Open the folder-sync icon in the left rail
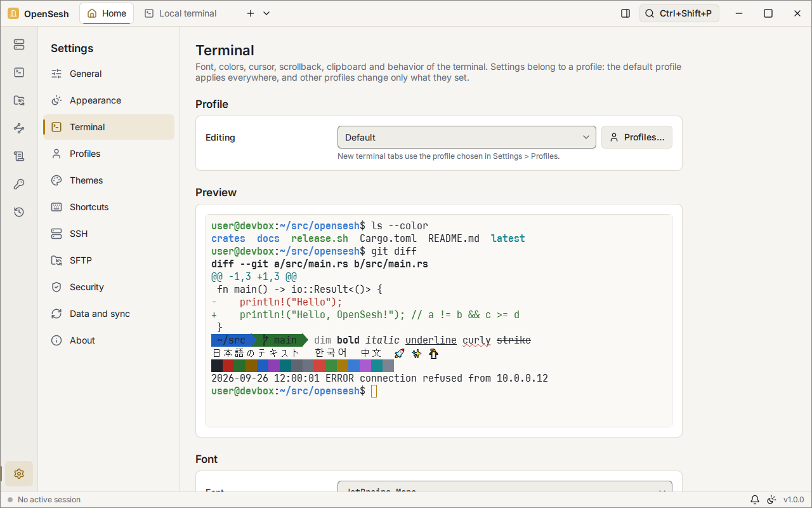Screen dimensions: 812x508 (x=19, y=100)
